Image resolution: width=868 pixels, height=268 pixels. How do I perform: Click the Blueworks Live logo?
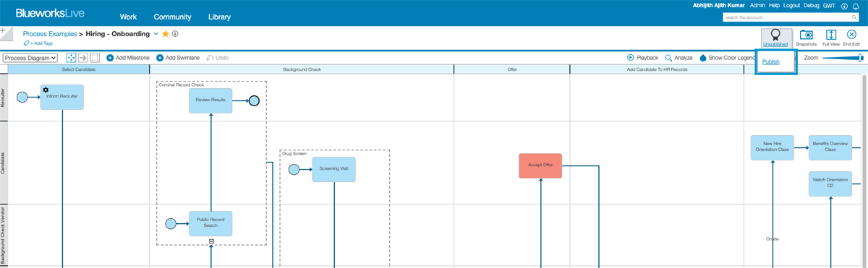pos(50,12)
